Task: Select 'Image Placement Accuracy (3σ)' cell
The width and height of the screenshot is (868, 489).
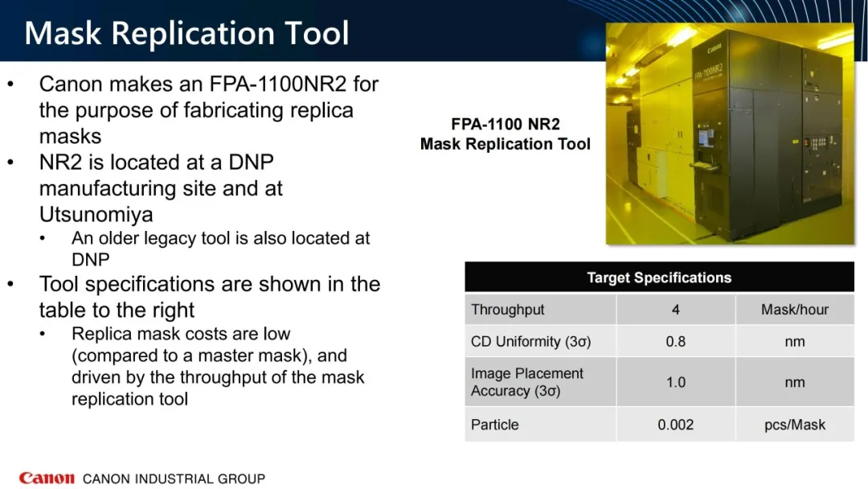Action: click(540, 382)
